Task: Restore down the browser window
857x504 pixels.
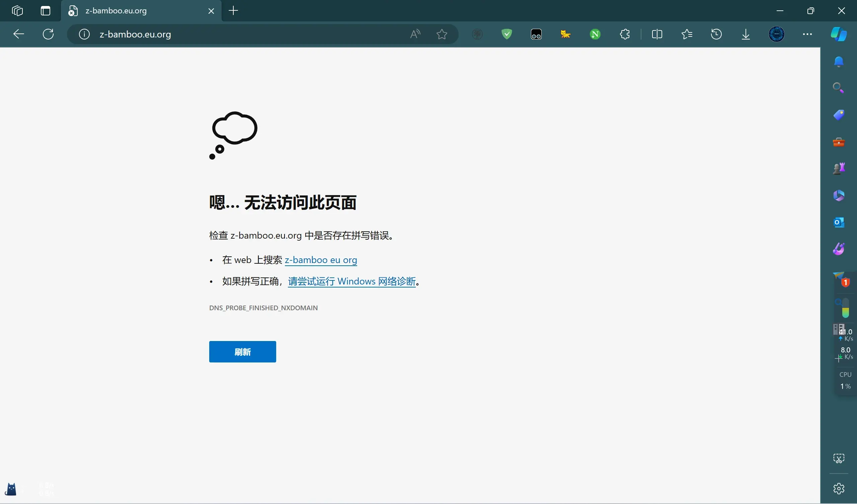Action: [x=810, y=11]
